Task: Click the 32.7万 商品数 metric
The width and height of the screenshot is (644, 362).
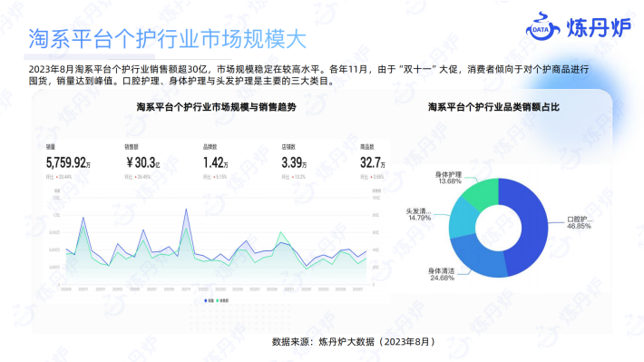Action: (x=373, y=162)
